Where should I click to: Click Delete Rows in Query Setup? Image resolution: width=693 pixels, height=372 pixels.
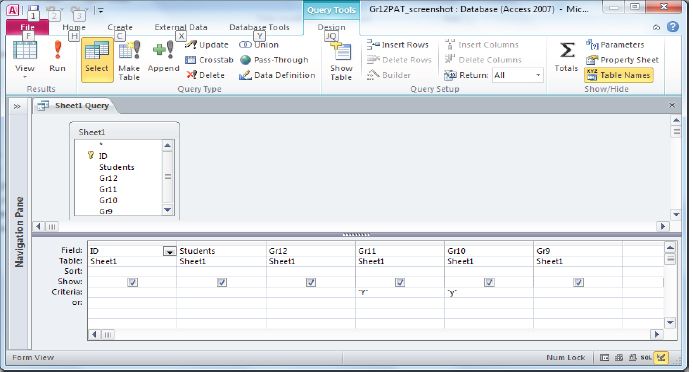point(399,60)
